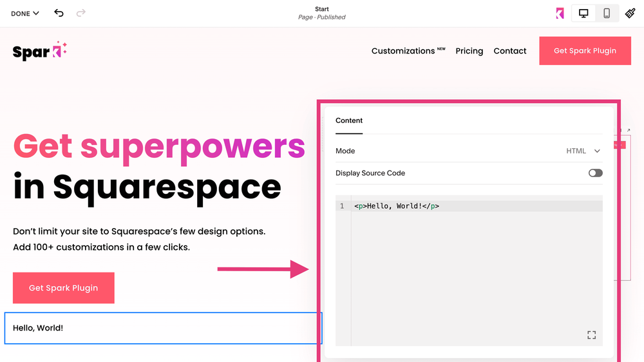
Task: Open the DONE dropdown menu
Action: point(24,14)
